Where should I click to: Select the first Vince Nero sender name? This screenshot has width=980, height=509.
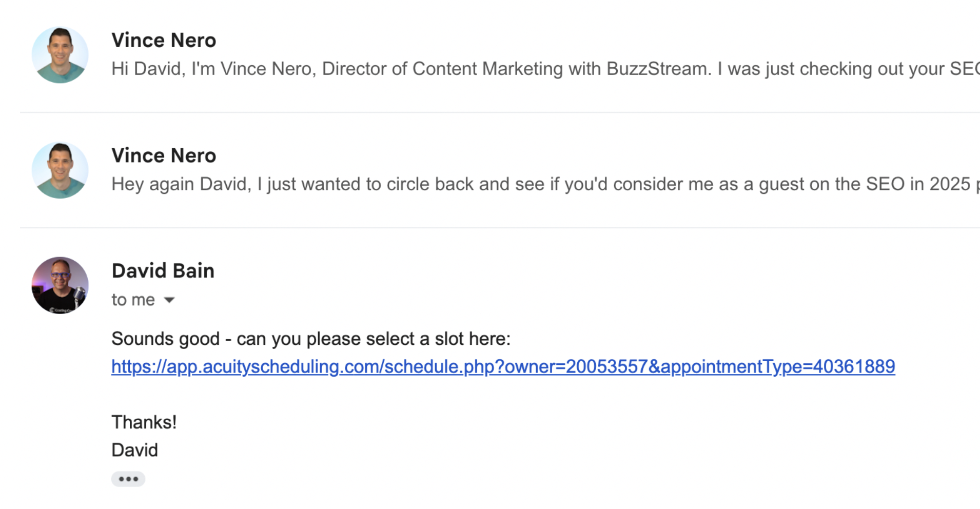(163, 40)
